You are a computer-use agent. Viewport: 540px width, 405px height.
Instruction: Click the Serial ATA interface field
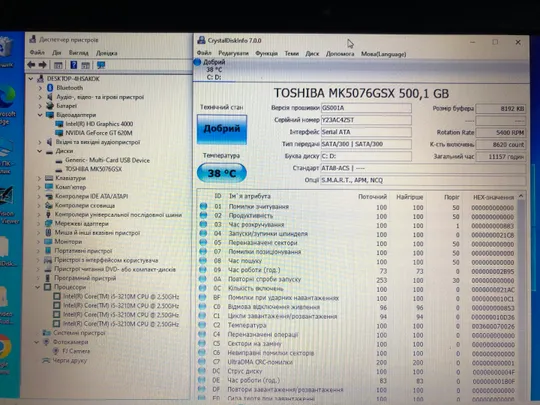(x=366, y=132)
